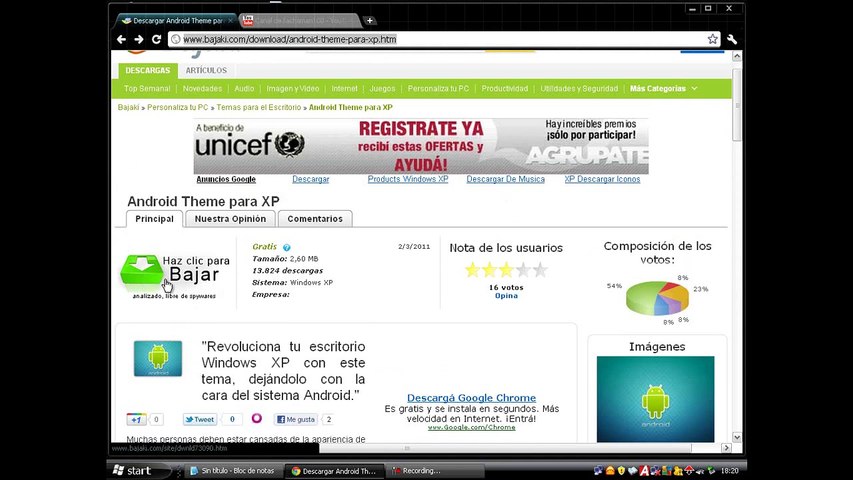Viewport: 853px width, 480px height.
Task: Click the site info icon in the address bar
Action: pyautogui.click(x=176, y=39)
